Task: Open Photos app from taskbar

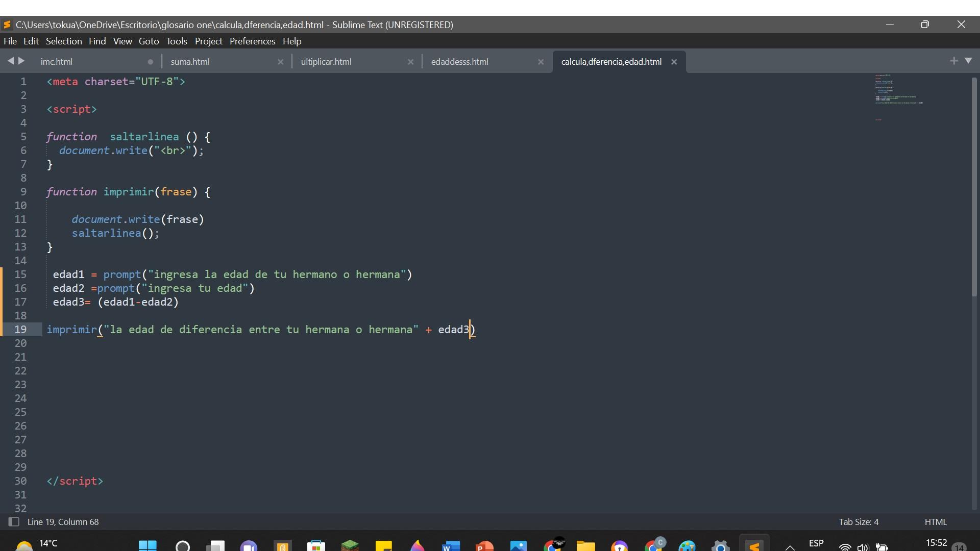Action: [518, 546]
